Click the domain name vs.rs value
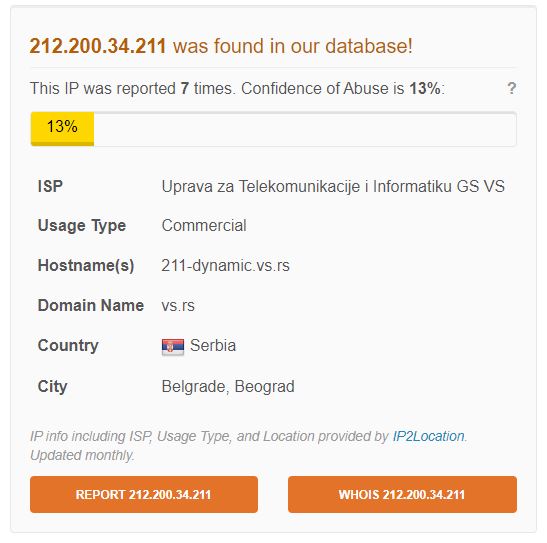Screen dimensions: 547x543 [178, 306]
